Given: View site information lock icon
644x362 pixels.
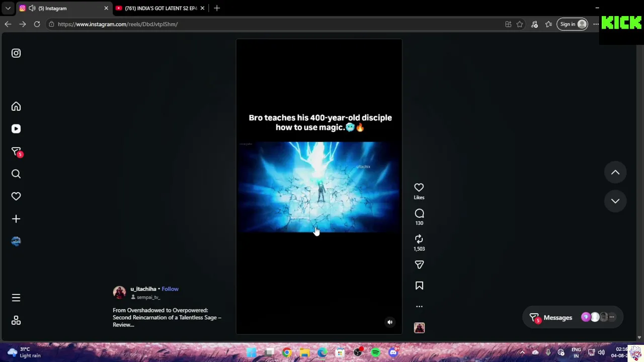Looking at the screenshot, I should coord(51,24).
